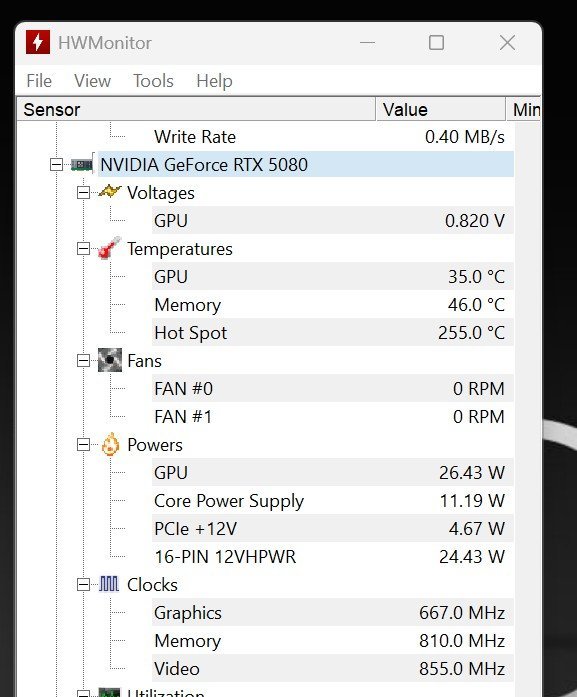Screen dimensions: 577x697
Task: Click the Sensor column header
Action: coord(196,109)
